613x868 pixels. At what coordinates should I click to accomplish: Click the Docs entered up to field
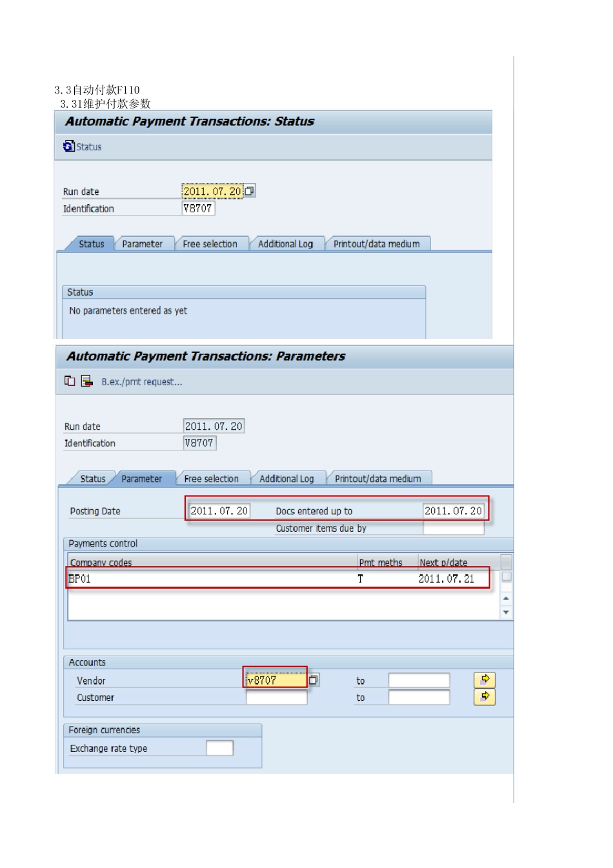coord(453,511)
